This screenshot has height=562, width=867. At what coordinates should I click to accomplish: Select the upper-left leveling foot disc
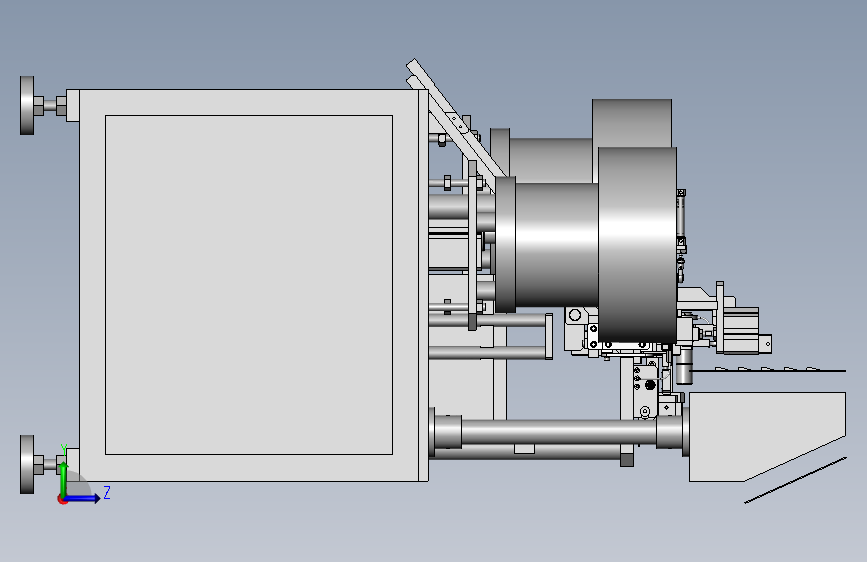(27, 106)
